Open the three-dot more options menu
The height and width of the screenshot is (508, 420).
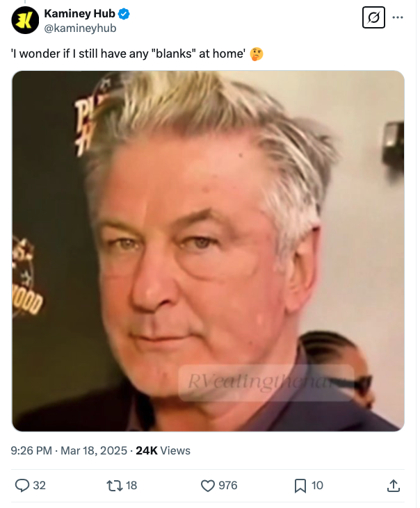(x=398, y=17)
